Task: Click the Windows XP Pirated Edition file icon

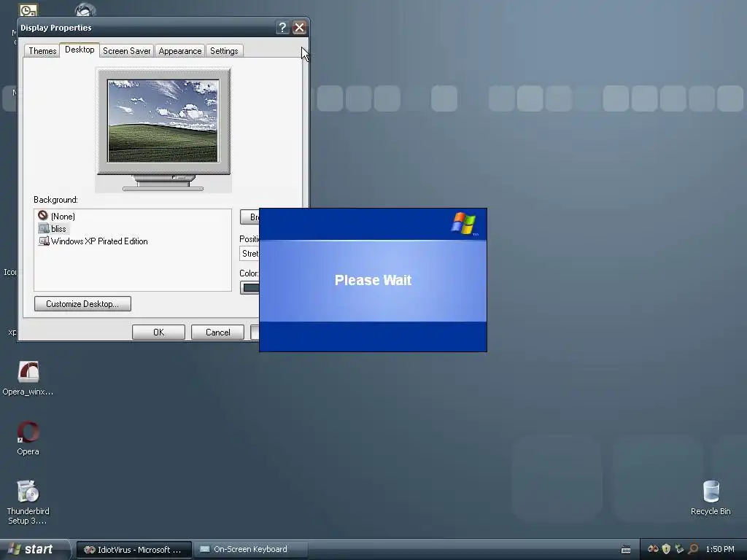Action: click(44, 241)
